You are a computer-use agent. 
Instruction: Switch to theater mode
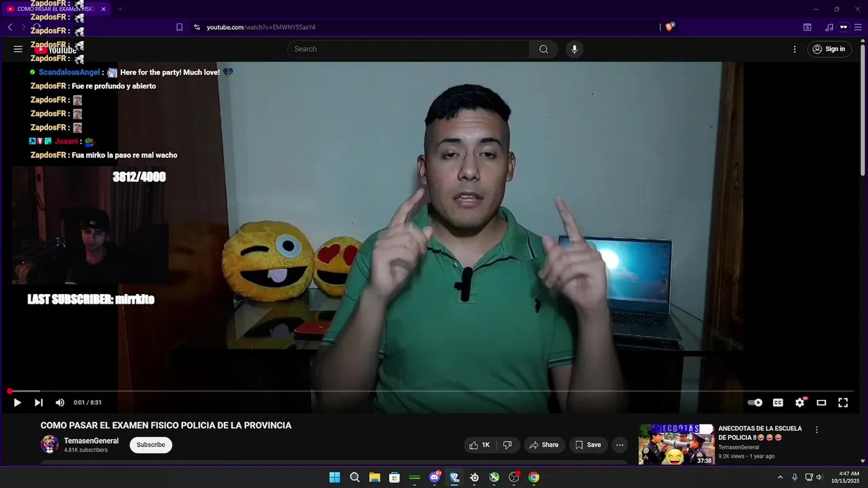coord(821,403)
